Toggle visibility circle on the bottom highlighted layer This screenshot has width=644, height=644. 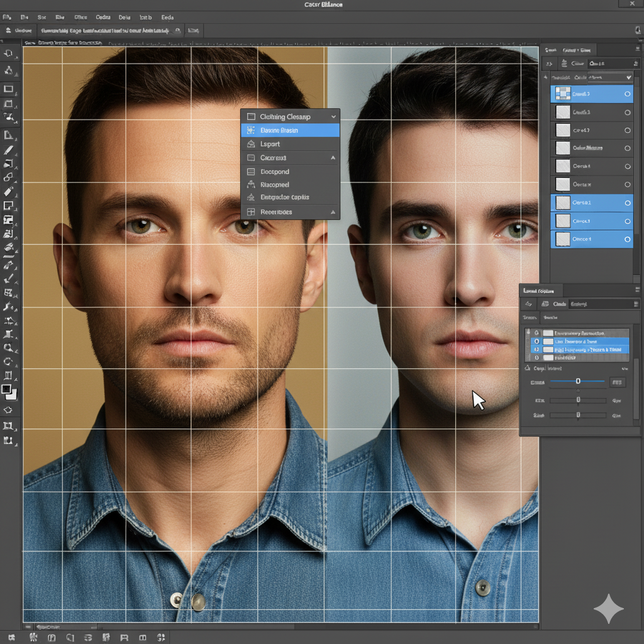coord(627,239)
